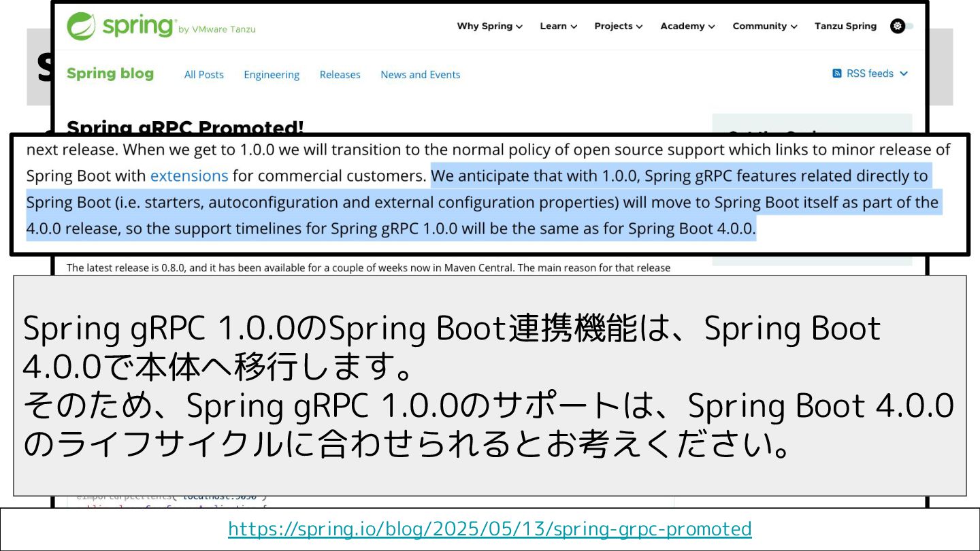Expand the RSS feeds dropdown chevron
This screenshot has width=980, height=551.
(x=904, y=73)
